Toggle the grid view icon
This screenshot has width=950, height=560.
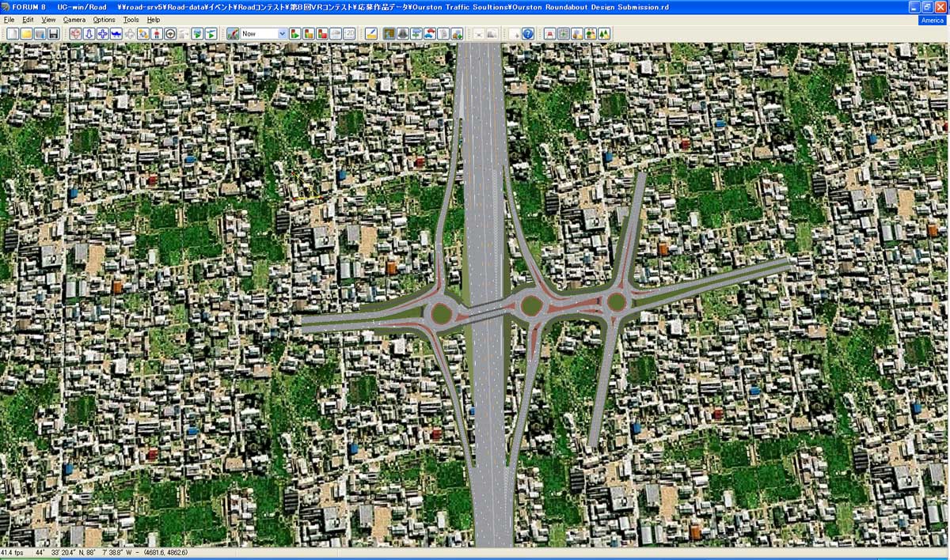coord(564,34)
